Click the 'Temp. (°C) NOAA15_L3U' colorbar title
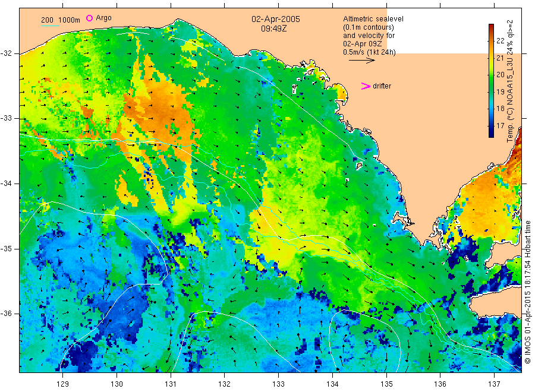Screen dimensions: 535x392 (510, 100)
